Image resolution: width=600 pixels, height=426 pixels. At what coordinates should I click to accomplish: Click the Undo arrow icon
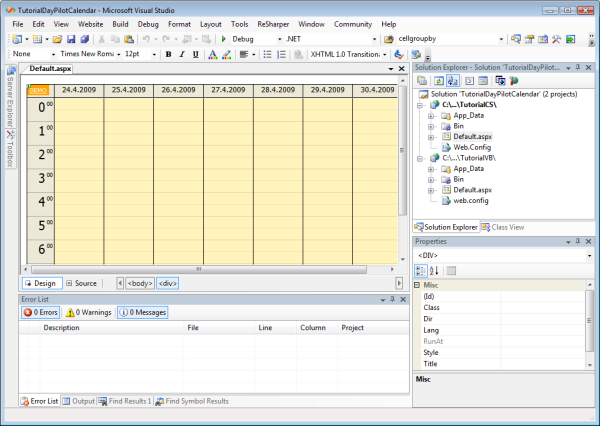click(146, 39)
